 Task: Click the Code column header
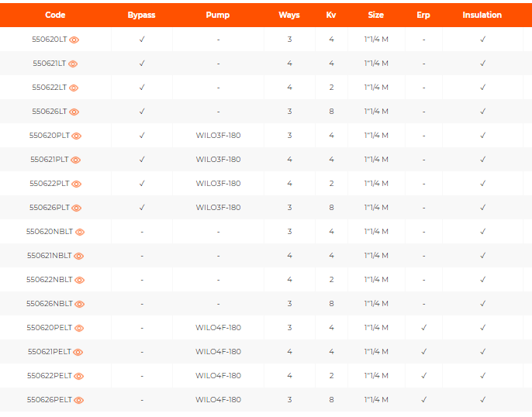point(55,15)
